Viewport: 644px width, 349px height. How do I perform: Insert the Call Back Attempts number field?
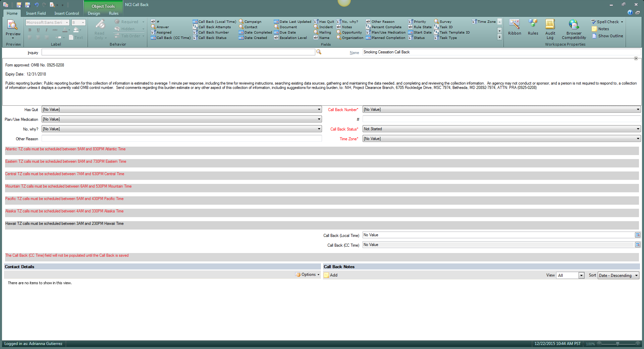pyautogui.click(x=212, y=27)
